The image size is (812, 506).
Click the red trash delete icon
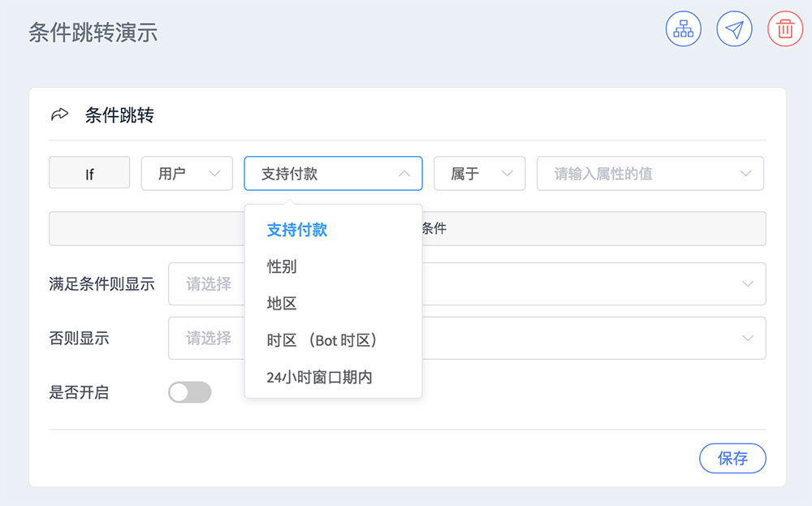(x=784, y=29)
